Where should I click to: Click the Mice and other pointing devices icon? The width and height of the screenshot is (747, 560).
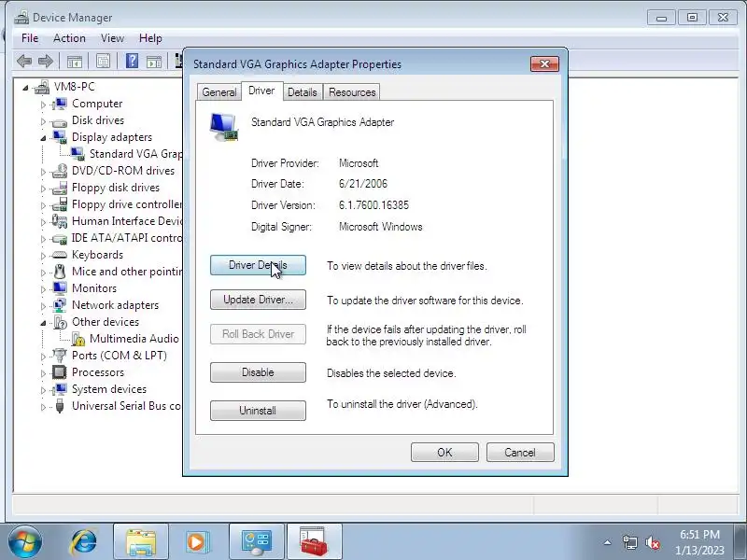60,272
